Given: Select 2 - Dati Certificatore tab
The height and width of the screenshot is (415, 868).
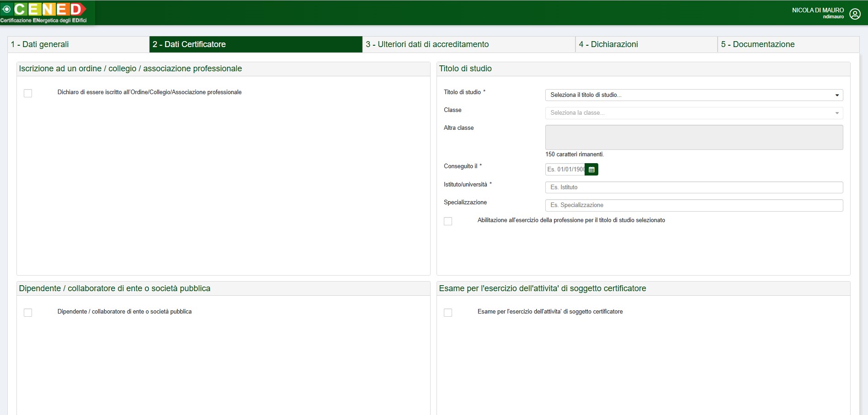Looking at the screenshot, I should [x=256, y=44].
